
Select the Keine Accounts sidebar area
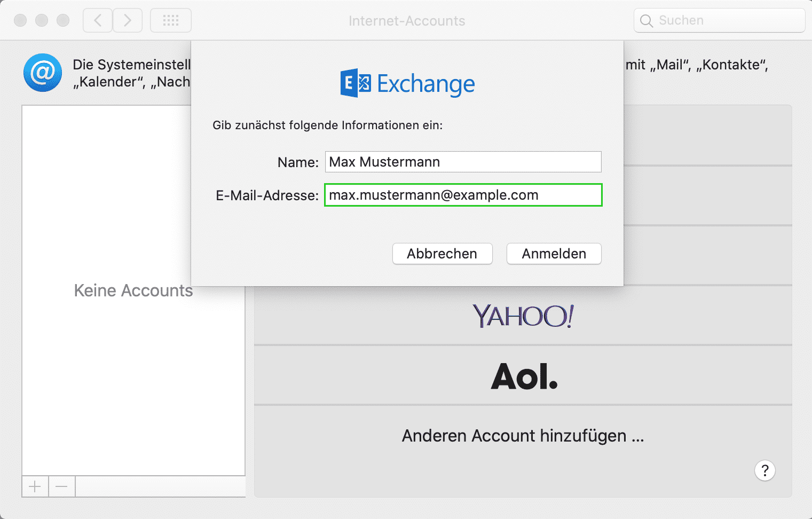click(133, 290)
